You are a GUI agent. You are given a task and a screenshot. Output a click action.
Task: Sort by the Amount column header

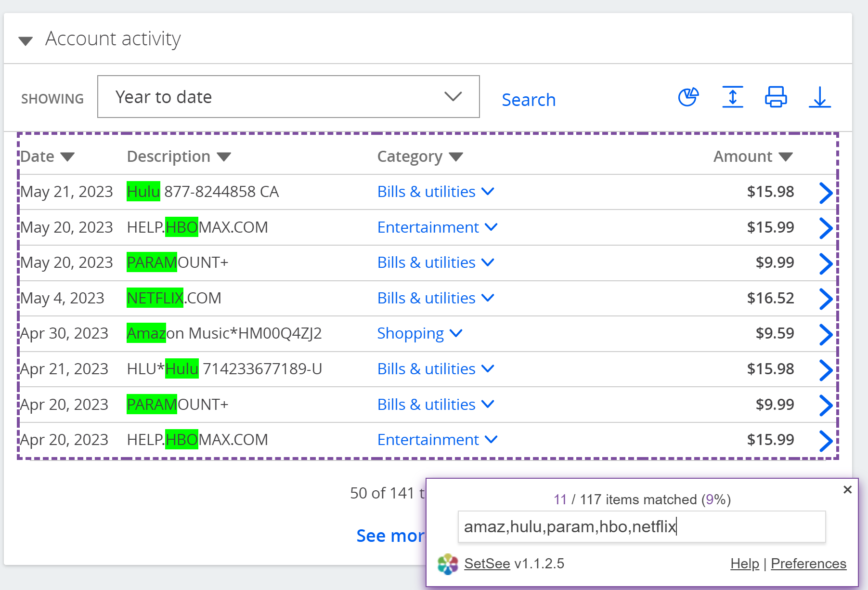click(752, 157)
